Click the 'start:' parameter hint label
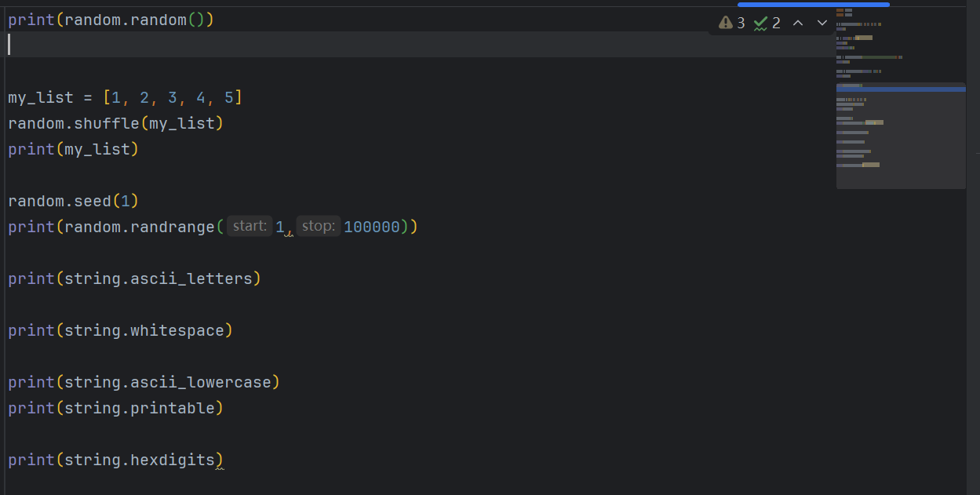This screenshot has height=495, width=980. (x=250, y=225)
